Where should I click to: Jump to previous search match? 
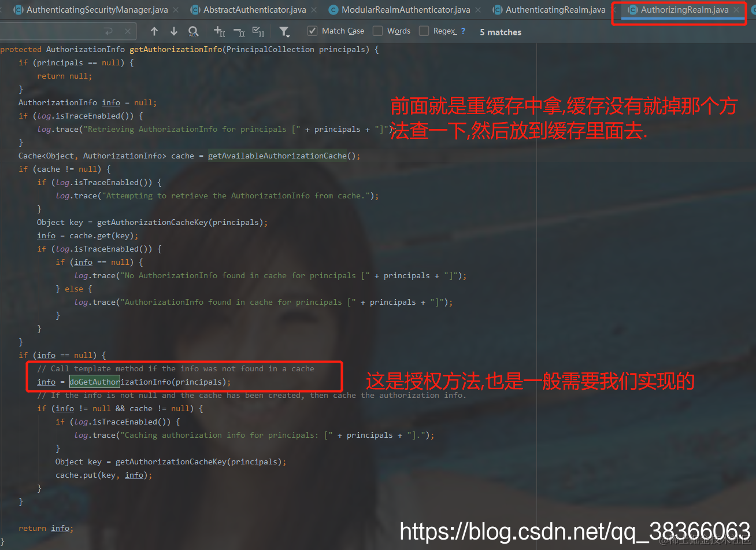click(x=154, y=31)
